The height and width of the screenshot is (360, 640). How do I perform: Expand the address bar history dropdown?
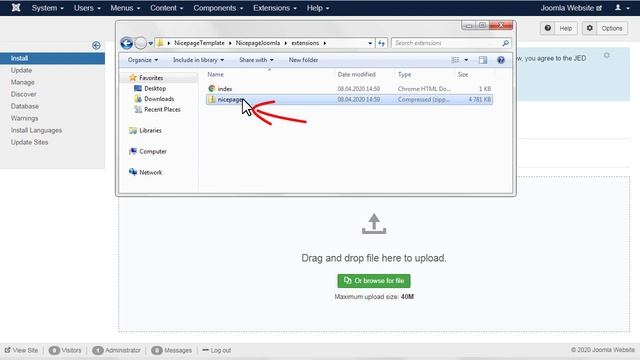tap(370, 43)
